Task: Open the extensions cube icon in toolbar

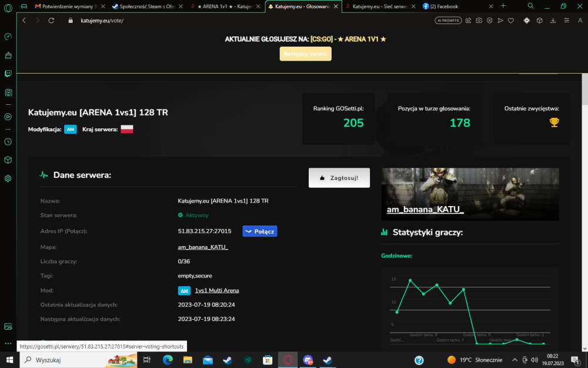Action: click(540, 20)
